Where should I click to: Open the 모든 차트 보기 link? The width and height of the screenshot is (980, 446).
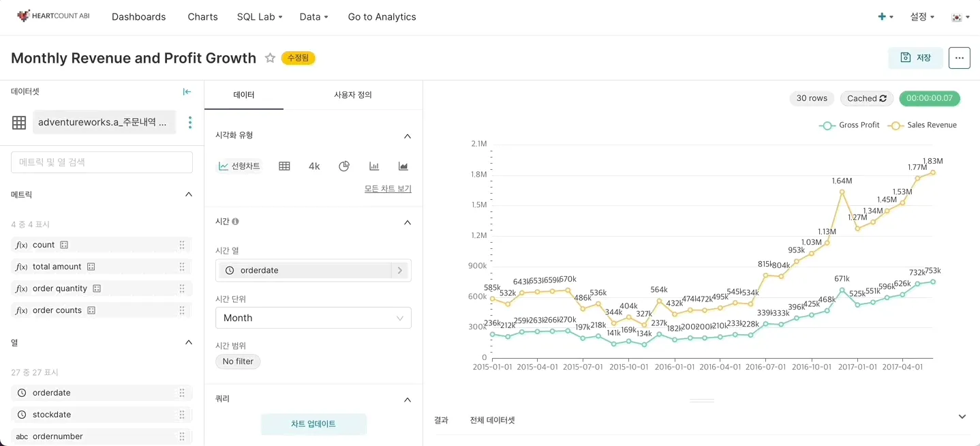point(388,189)
